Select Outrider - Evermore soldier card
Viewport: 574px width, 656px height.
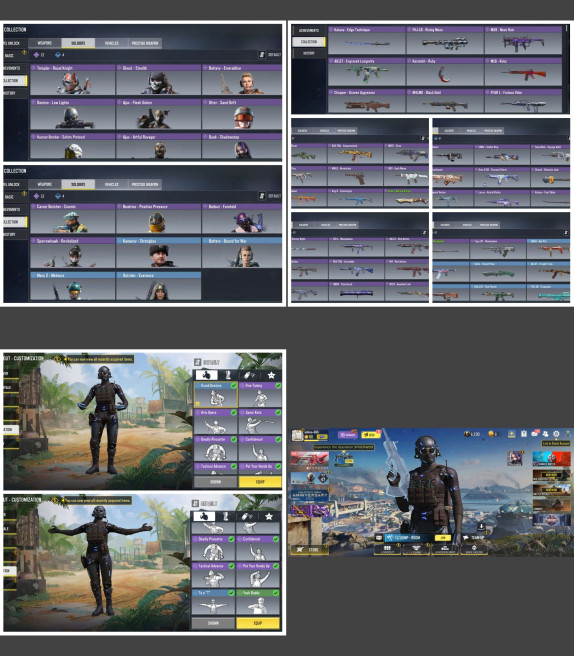click(x=158, y=286)
